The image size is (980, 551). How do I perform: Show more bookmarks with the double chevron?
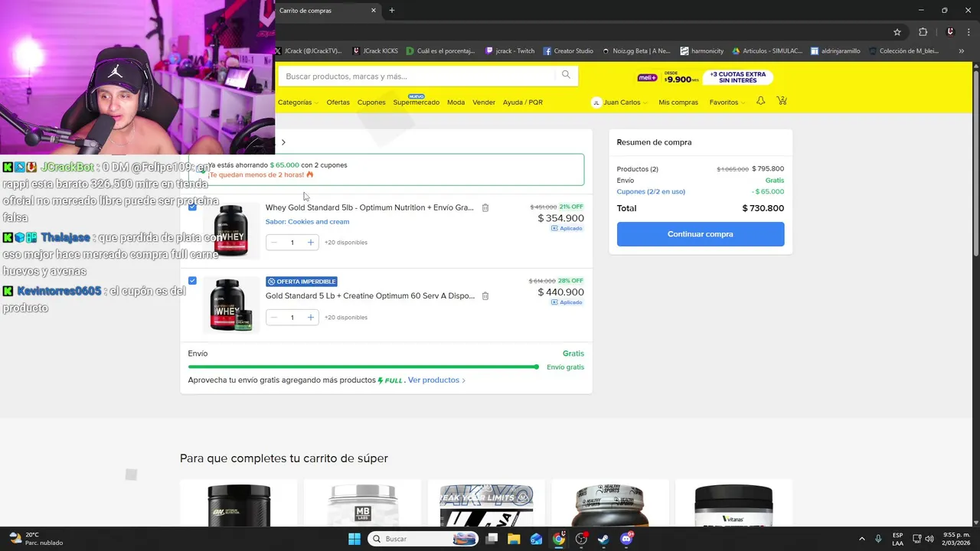click(961, 51)
